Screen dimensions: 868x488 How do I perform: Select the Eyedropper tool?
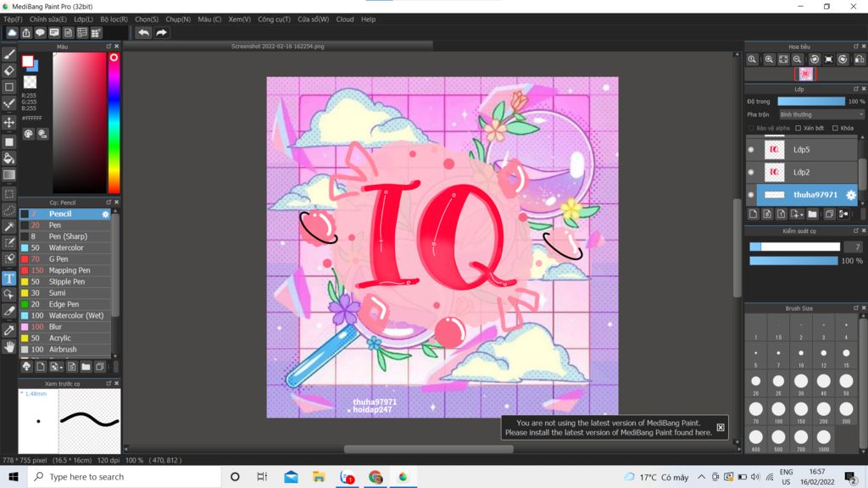pos(8,330)
